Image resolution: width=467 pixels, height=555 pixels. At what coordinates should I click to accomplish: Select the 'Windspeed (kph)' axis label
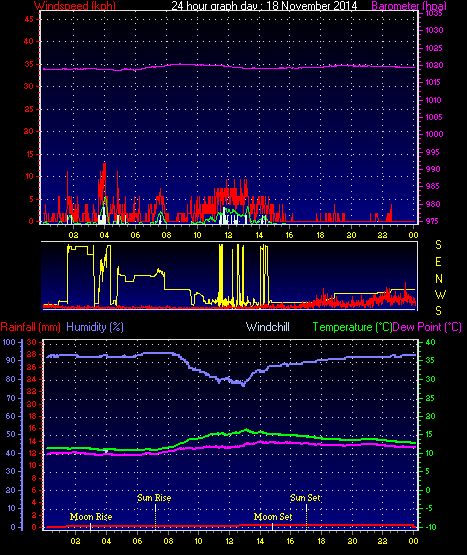[x=74, y=5]
